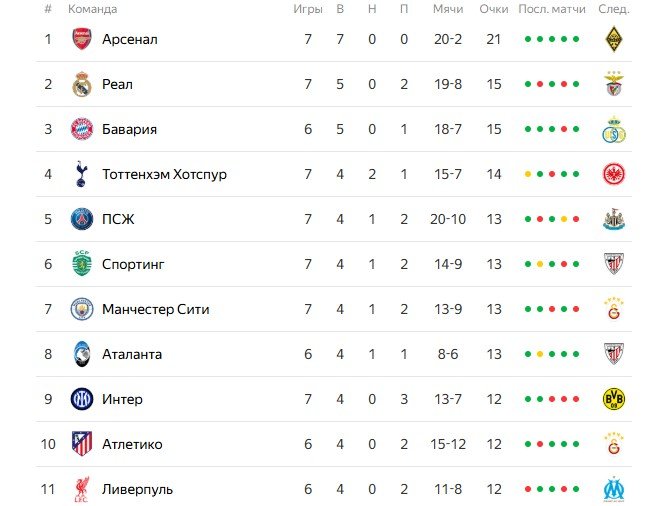Click the Atletico Madrid crest icon
Viewport: 650px width, 506px height.
click(81, 444)
